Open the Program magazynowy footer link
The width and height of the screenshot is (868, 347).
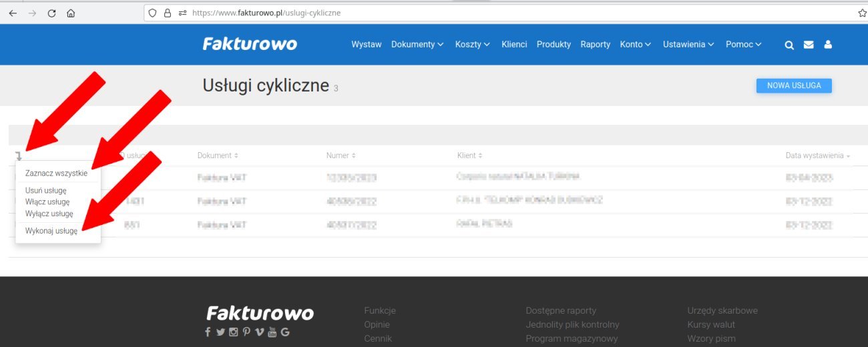tap(572, 338)
